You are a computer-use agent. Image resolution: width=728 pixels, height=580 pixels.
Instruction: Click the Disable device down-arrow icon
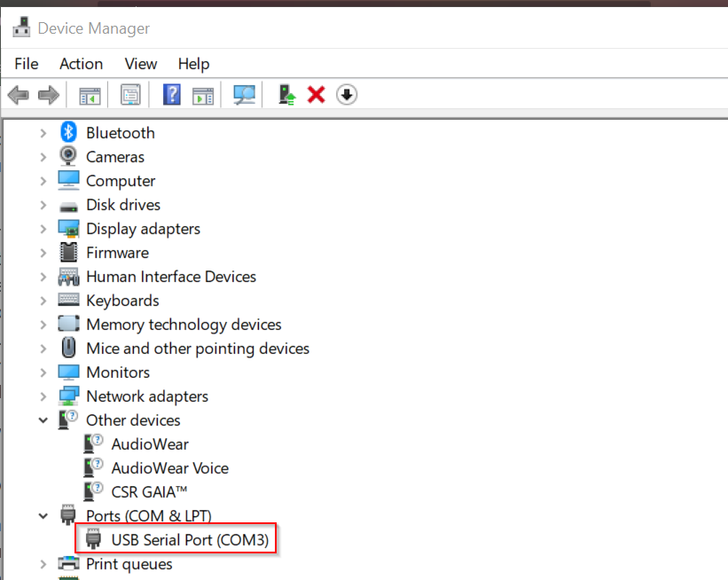(347, 94)
